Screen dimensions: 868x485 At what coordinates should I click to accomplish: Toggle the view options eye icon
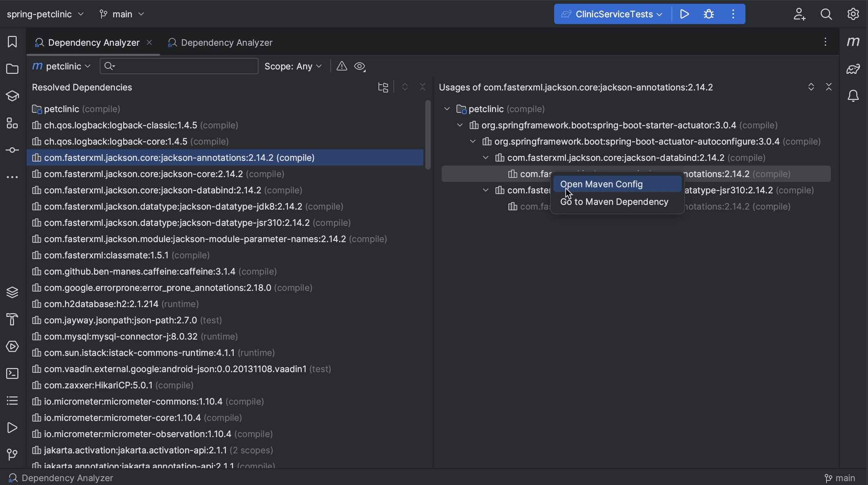tap(360, 66)
